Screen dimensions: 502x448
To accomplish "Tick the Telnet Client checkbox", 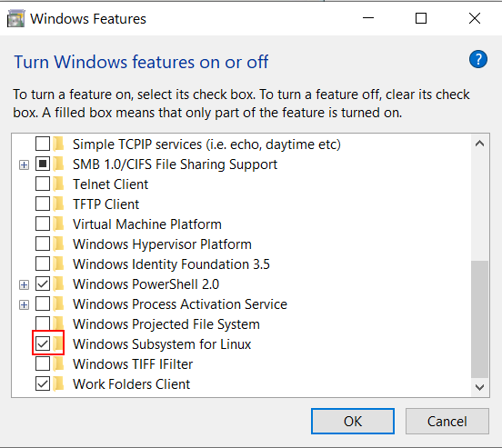I will click(43, 184).
